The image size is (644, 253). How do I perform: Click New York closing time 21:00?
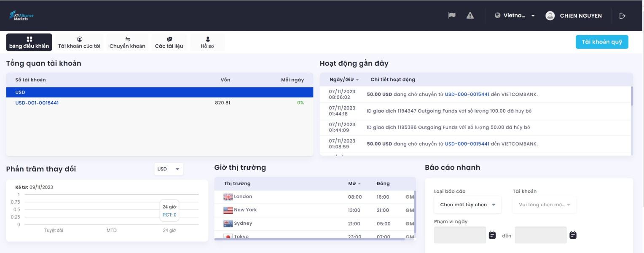point(384,210)
